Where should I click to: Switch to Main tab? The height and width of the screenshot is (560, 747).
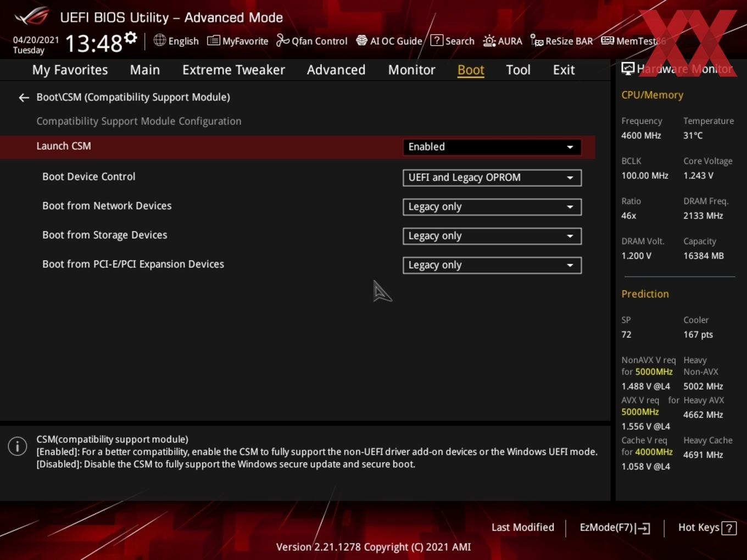point(145,70)
